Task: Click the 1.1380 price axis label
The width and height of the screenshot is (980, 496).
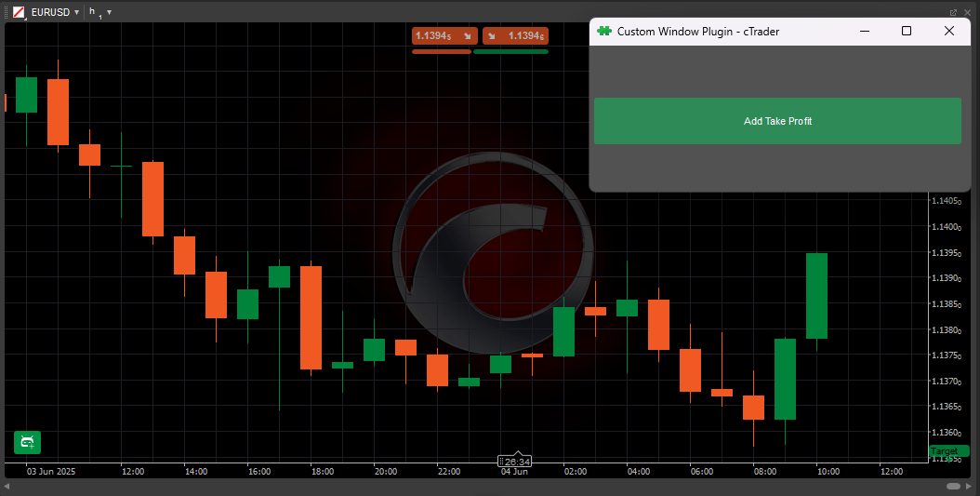Action: coord(947,329)
